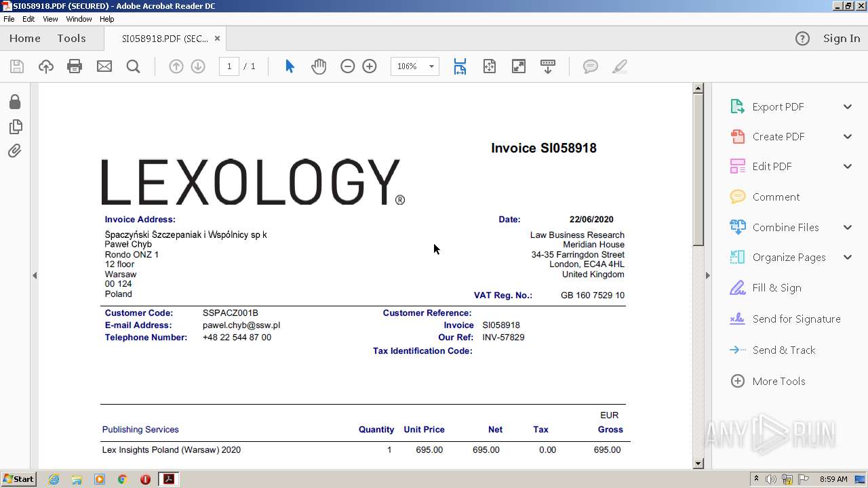Open Organize Pages tool
The image size is (868, 488).
789,257
